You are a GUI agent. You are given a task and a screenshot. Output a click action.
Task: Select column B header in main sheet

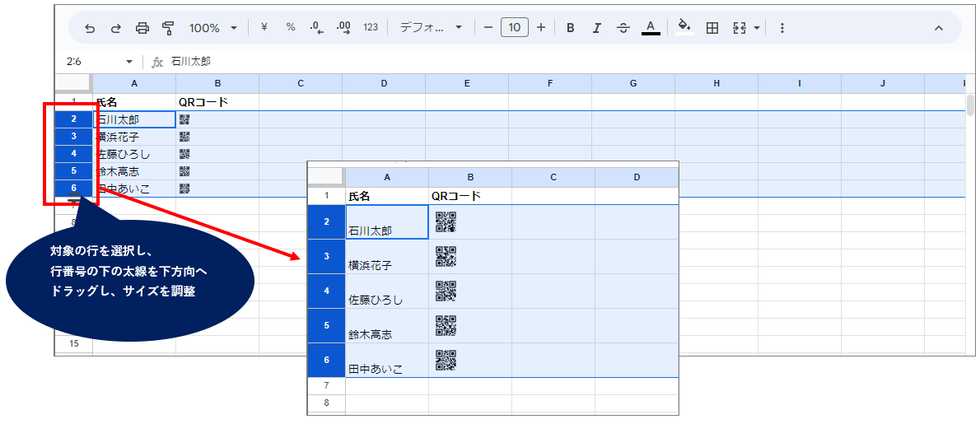pyautogui.click(x=217, y=83)
